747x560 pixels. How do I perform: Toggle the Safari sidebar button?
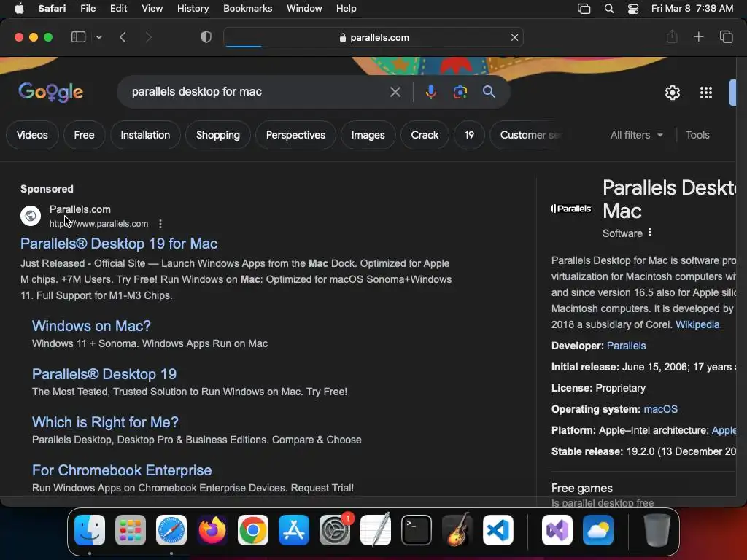[x=78, y=37]
